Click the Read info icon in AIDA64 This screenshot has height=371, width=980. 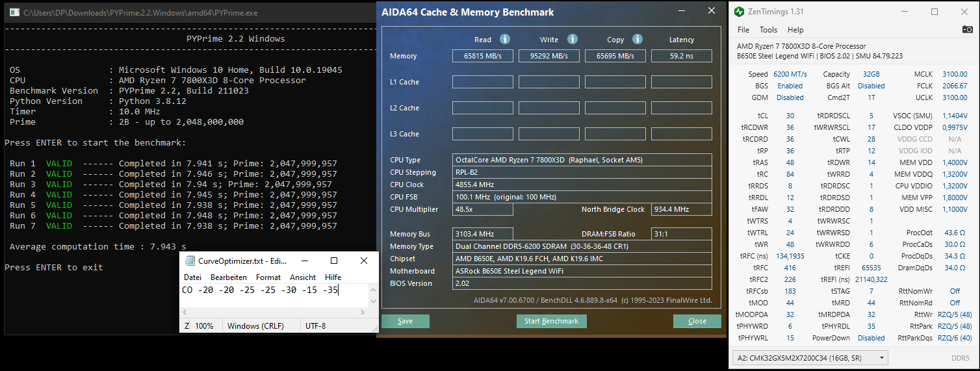coord(505,39)
